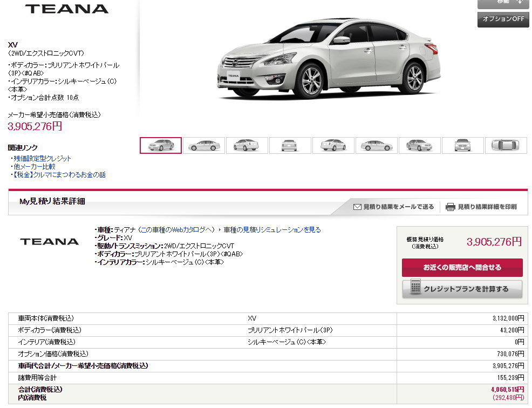Select the direct front view thumbnail
The width and height of the screenshot is (532, 408).
coord(463,145)
